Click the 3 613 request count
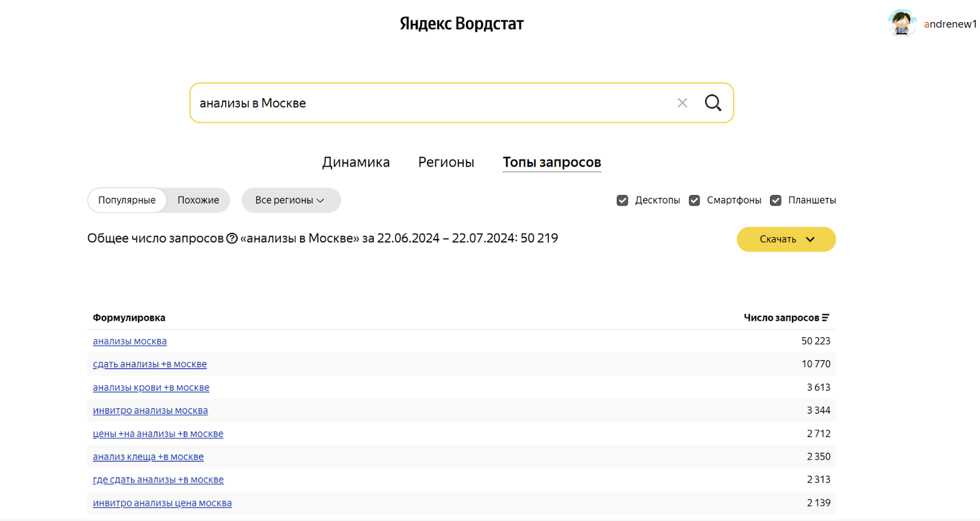Screen dimensions: 980x521 [x=818, y=387]
